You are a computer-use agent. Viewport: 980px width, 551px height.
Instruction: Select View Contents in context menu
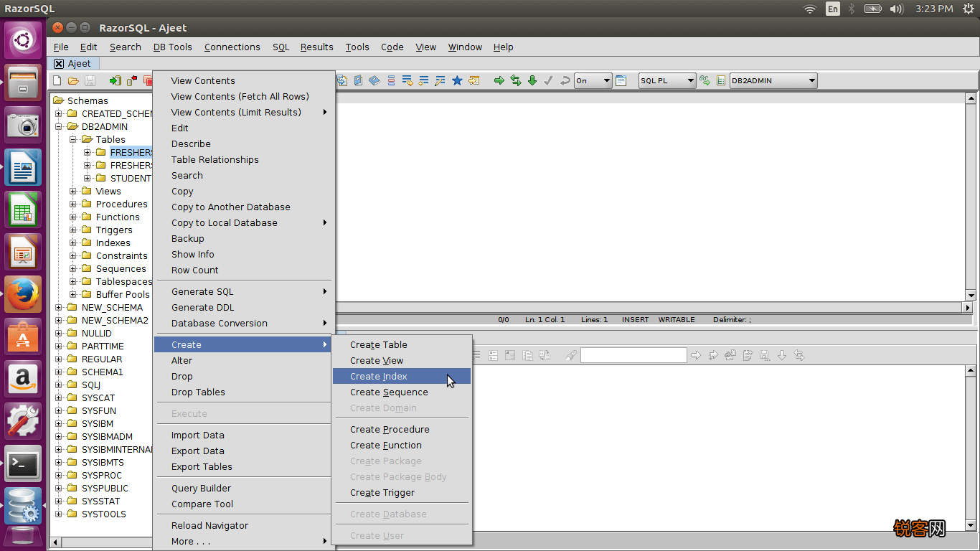tap(244, 81)
